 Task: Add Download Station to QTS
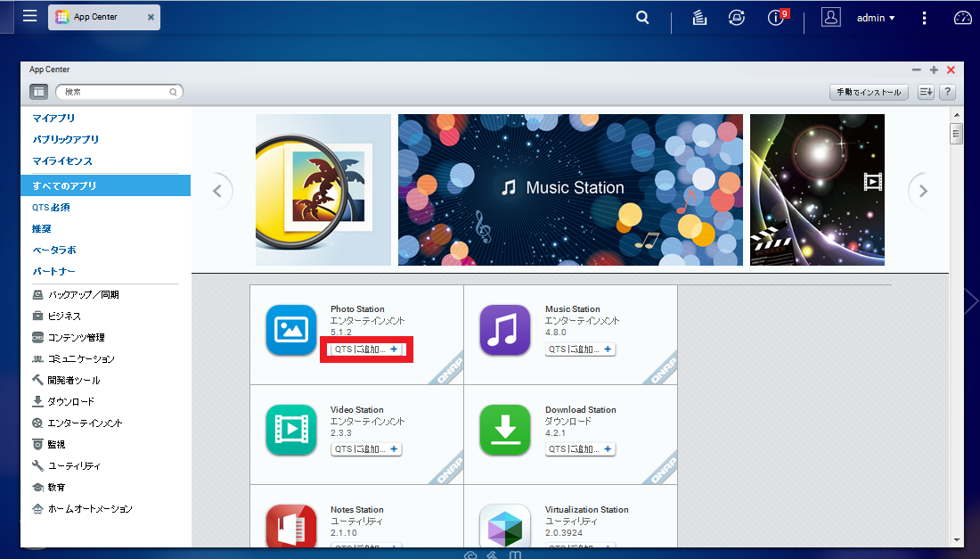click(581, 449)
